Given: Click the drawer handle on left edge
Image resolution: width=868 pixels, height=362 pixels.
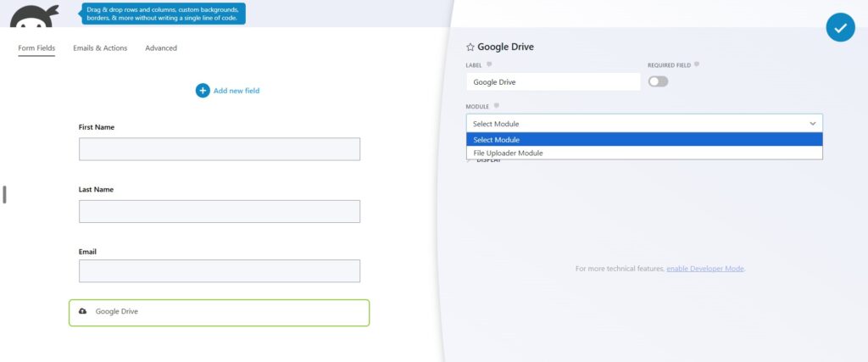Looking at the screenshot, I should 4,194.
